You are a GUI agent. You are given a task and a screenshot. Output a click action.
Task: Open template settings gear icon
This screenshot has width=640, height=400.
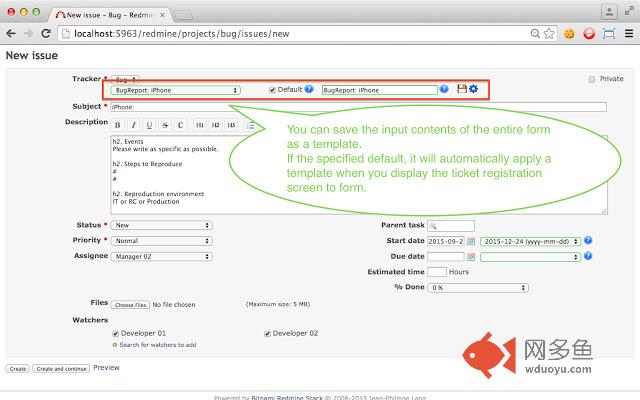click(473, 89)
